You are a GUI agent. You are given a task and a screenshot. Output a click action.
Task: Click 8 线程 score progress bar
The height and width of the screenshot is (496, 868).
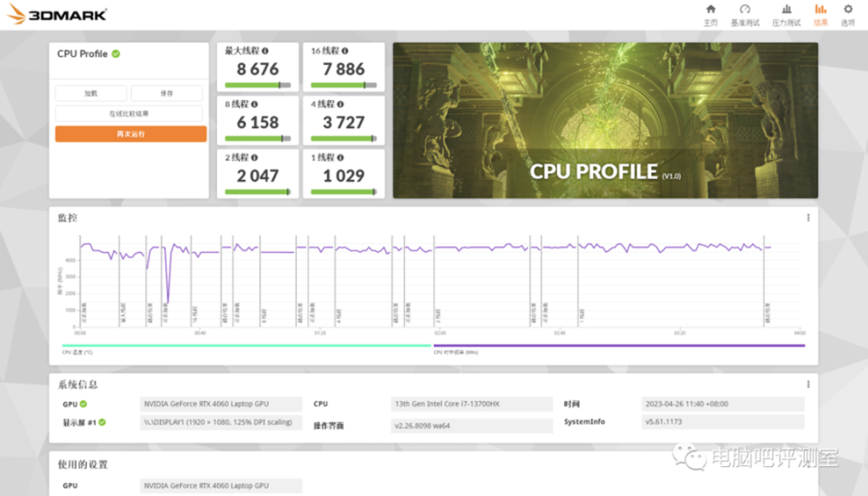coord(258,138)
